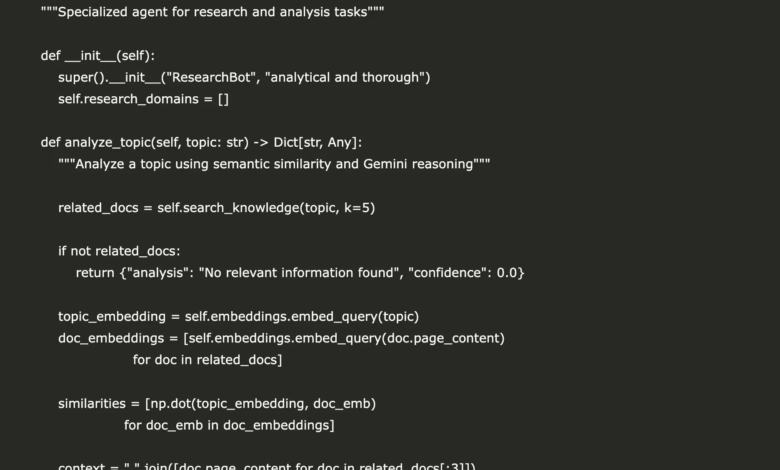This screenshot has height=470, width=780.
Task: Click the "analytical and thorough" string
Action: (x=346, y=77)
